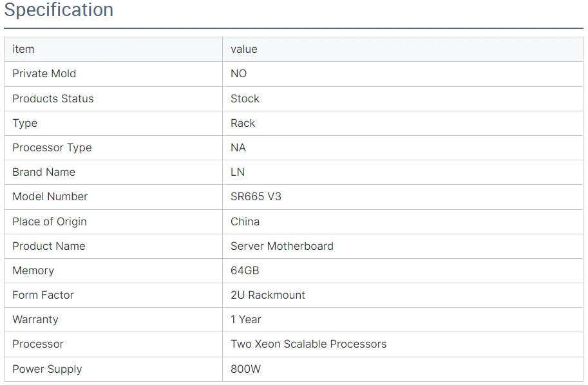Click the Processor Type label
This screenshot has width=588, height=385.
(52, 147)
